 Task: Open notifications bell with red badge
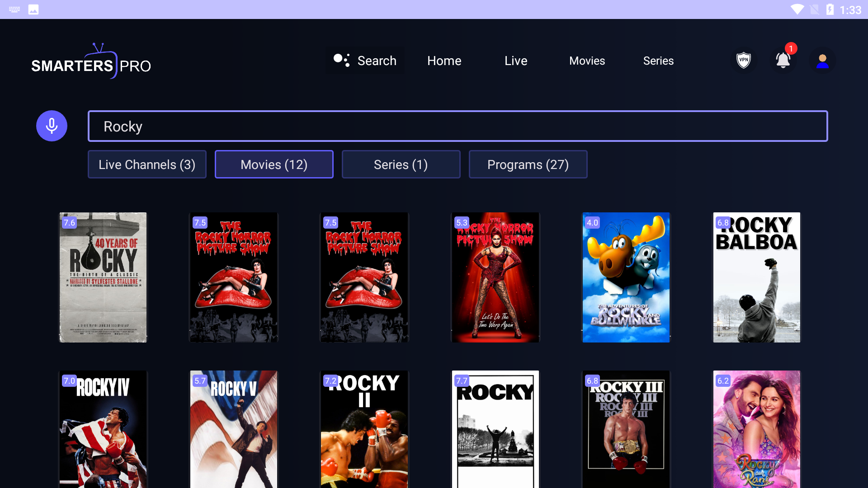coord(783,60)
